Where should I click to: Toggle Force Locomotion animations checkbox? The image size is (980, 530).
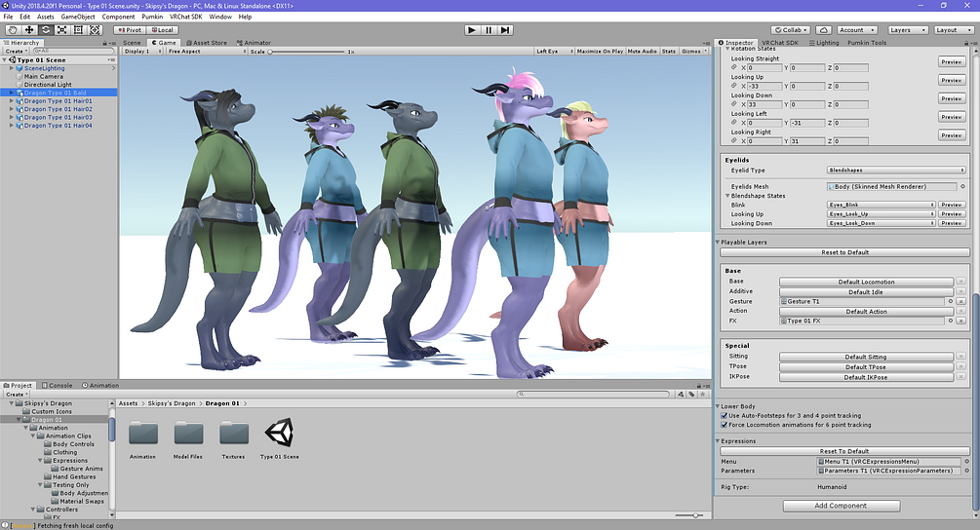pos(725,425)
